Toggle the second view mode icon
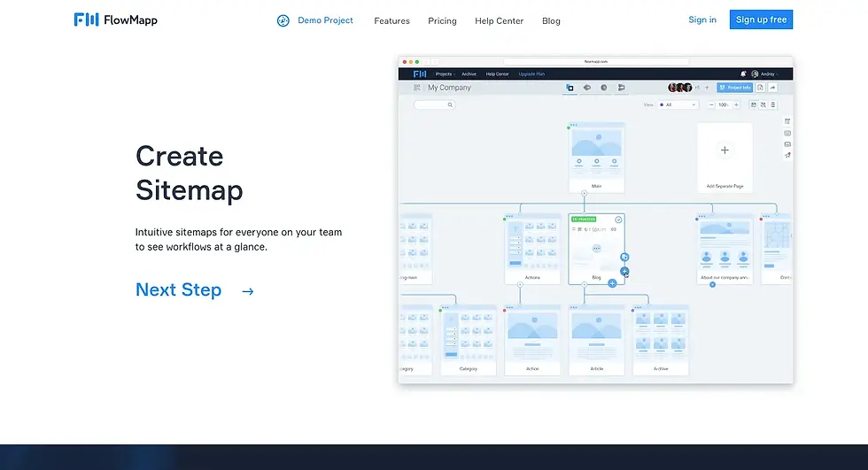Image resolution: width=868 pixels, height=470 pixels. (763, 104)
